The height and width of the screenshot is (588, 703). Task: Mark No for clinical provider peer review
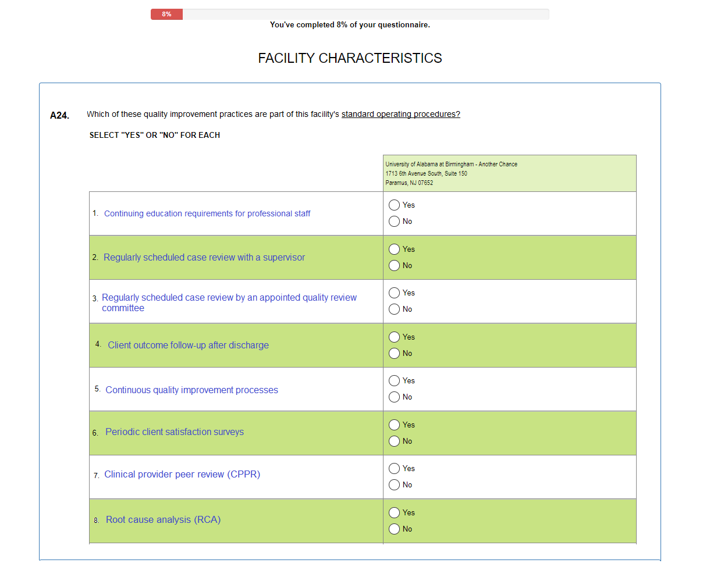pyautogui.click(x=394, y=485)
